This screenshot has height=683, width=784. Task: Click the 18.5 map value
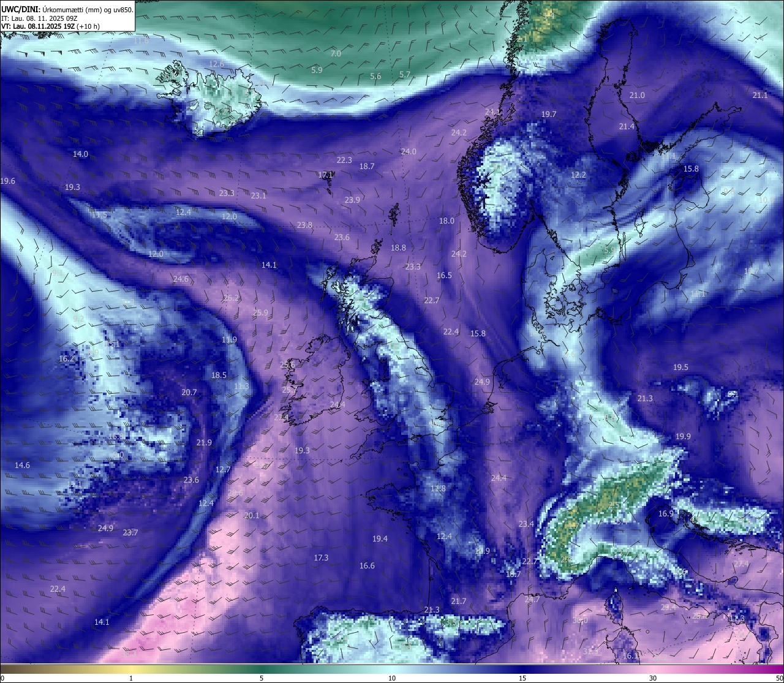(x=219, y=375)
